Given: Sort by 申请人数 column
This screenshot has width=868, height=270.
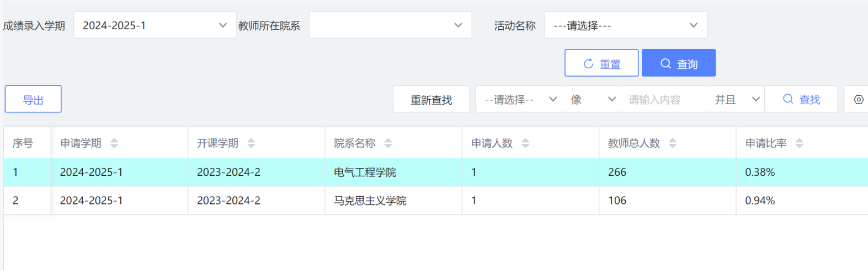Looking at the screenshot, I should pos(525,143).
